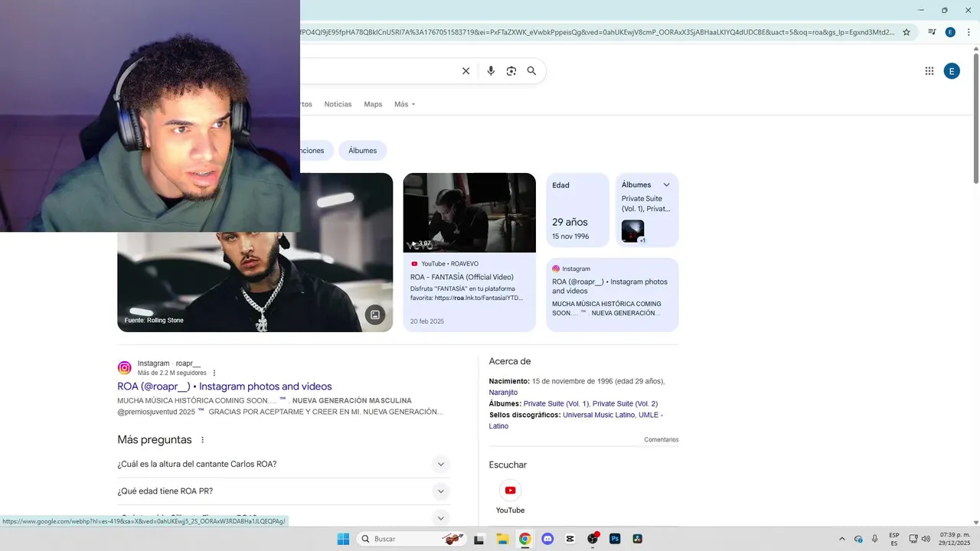980x551 pixels.
Task: Open Photoshop from the taskbar
Action: tap(615, 539)
